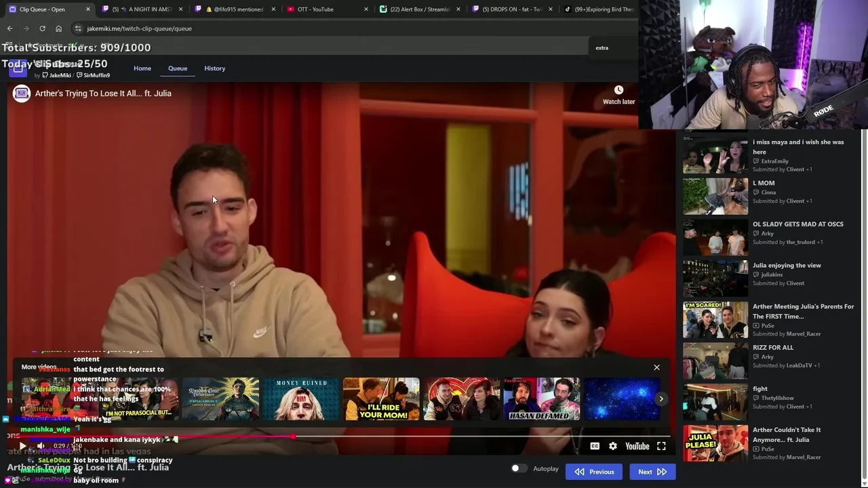
Task: Switch to Exploring Bird Theory TikTok tab
Action: pos(600,9)
